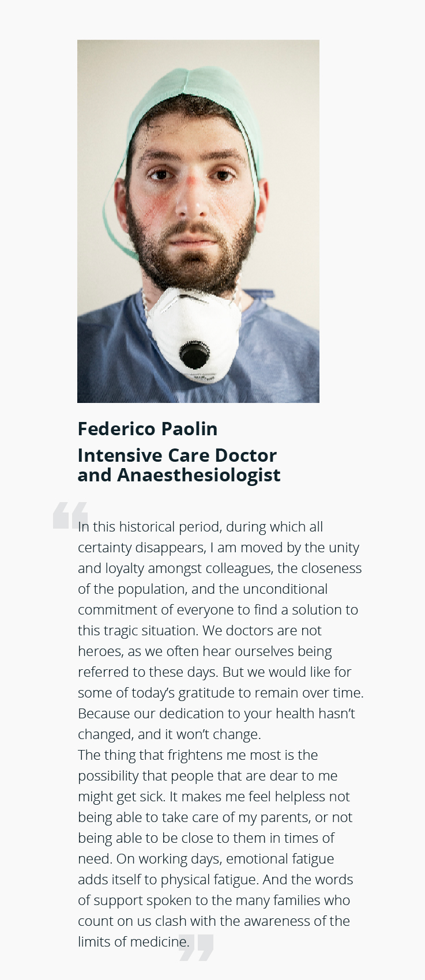Click the closing quotation mark icon
The image size is (425, 980).
point(196,947)
